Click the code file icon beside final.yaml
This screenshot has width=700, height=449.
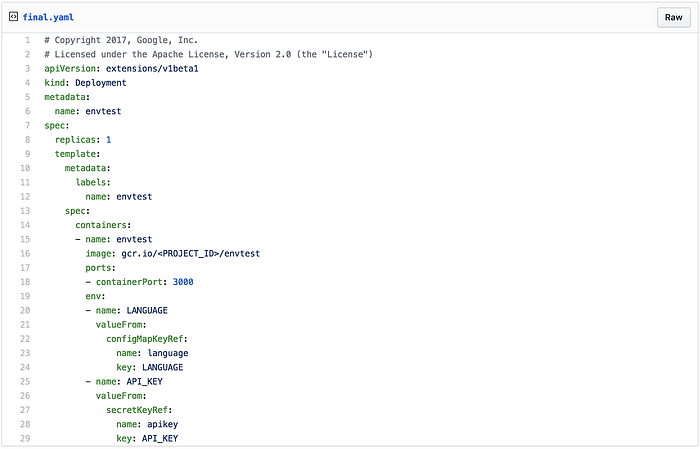pyautogui.click(x=13, y=17)
